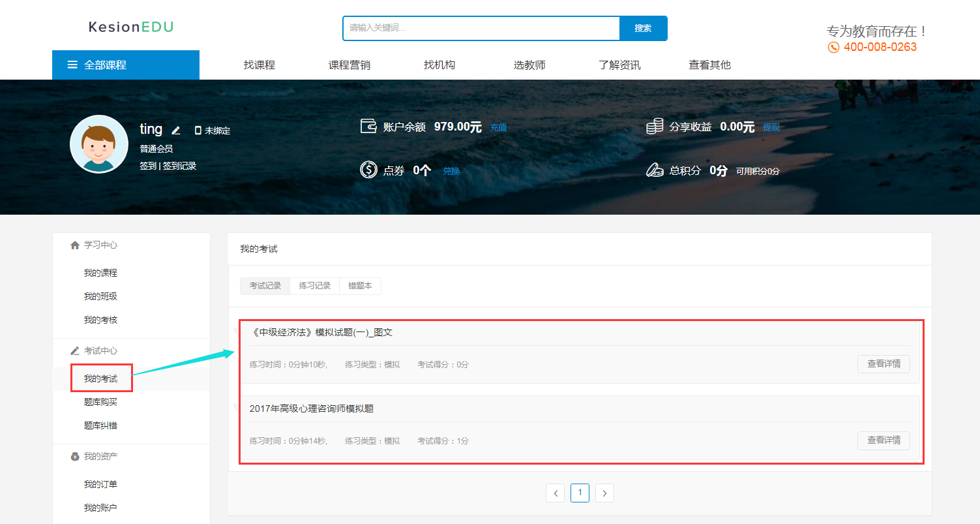
Task: Go to next page with right chevron
Action: (604, 493)
